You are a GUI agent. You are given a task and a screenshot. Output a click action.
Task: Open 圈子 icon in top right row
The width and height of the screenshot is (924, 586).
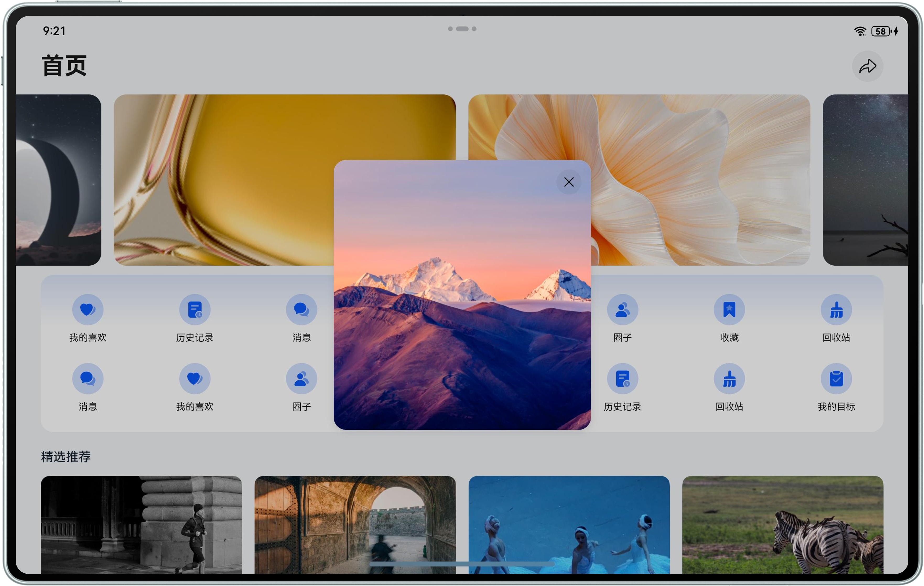(x=622, y=309)
